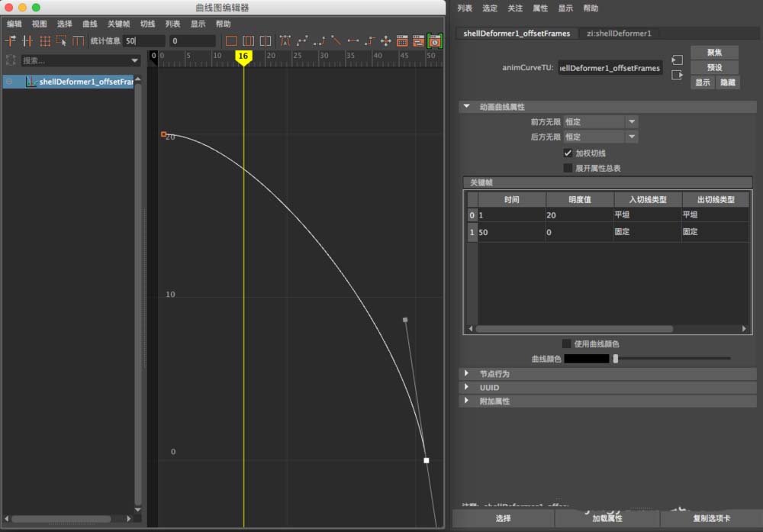The height and width of the screenshot is (532, 763).
Task: Enable the 使用曲线颜色 checkbox
Action: (x=566, y=343)
